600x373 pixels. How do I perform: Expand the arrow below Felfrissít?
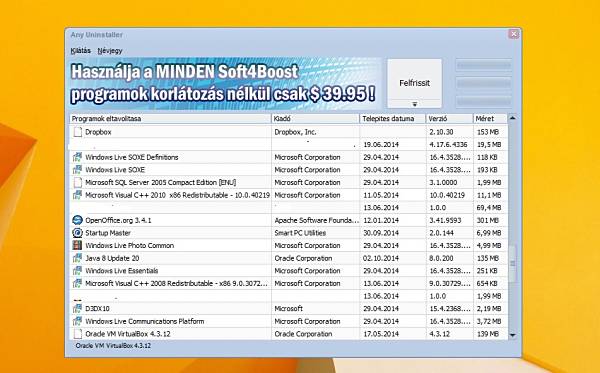(x=414, y=104)
